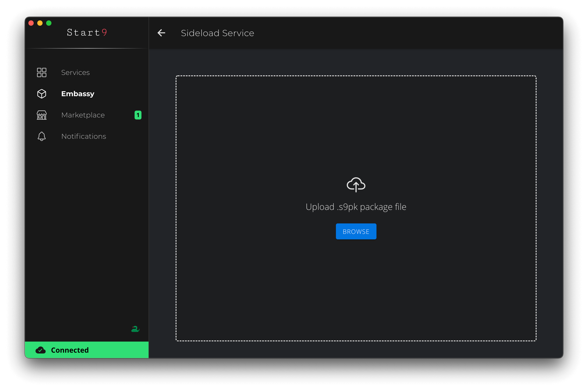
Task: Open Marketplace via the storefront icon
Action: pyautogui.click(x=42, y=115)
